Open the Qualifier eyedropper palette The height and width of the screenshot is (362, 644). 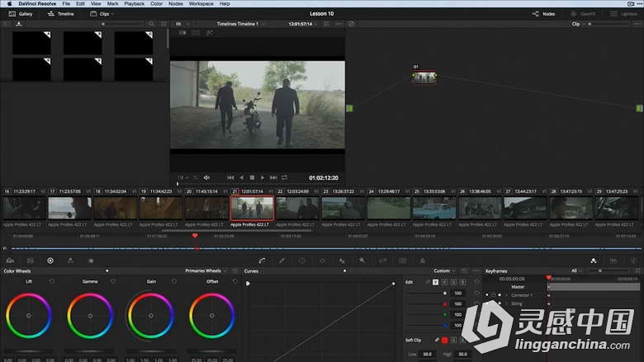(282, 261)
